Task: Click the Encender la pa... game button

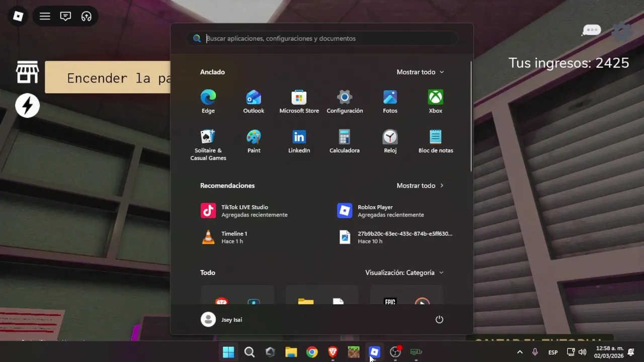Action: 108,77
